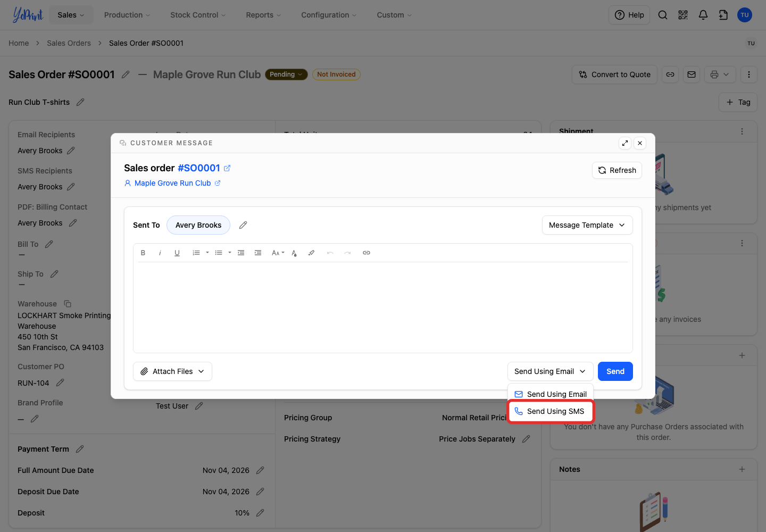Open the Reports menu
The height and width of the screenshot is (532, 766).
263,15
